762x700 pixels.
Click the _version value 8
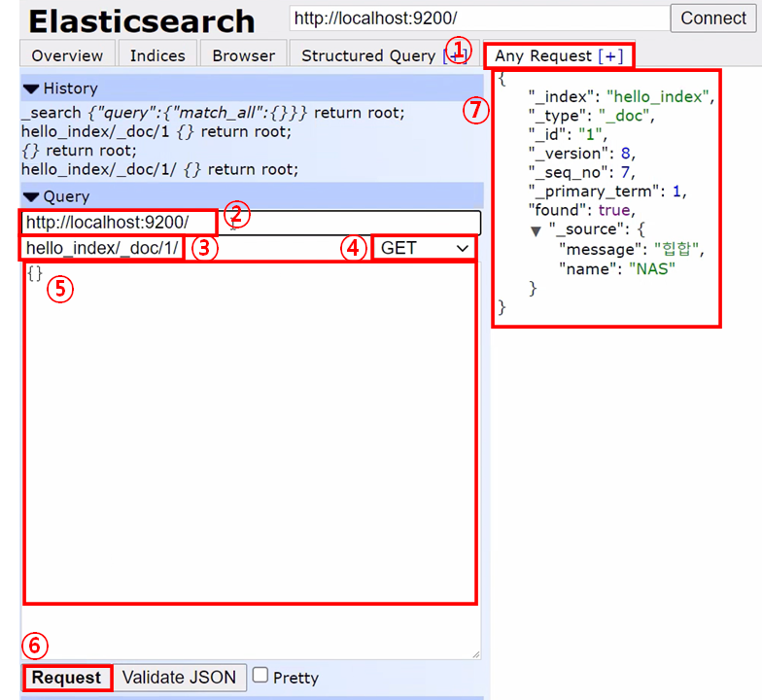point(626,154)
